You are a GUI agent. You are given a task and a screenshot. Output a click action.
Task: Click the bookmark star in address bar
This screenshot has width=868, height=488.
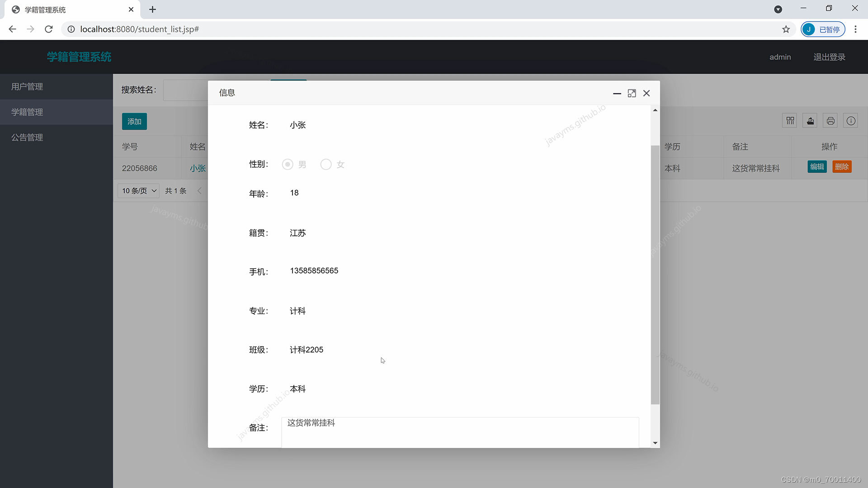point(786,29)
